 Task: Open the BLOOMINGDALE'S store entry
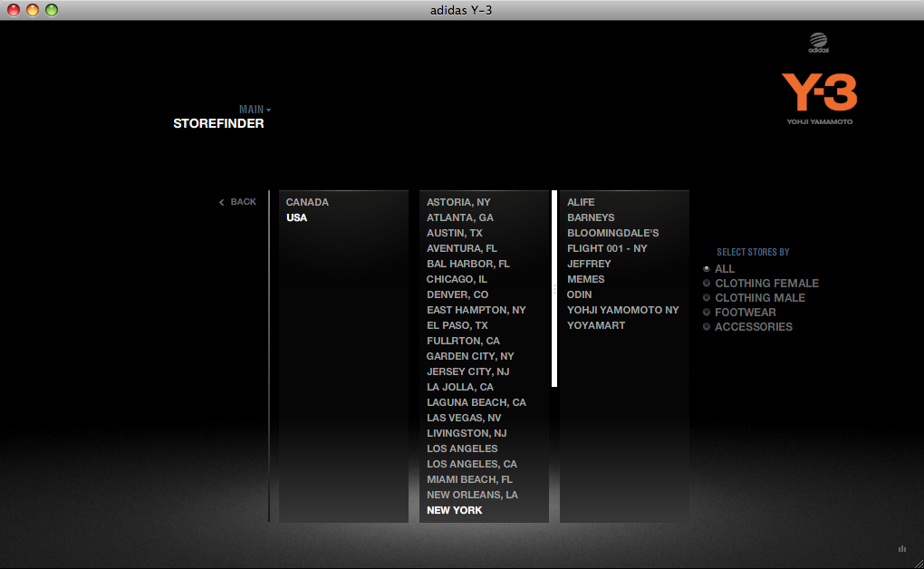pyautogui.click(x=613, y=233)
